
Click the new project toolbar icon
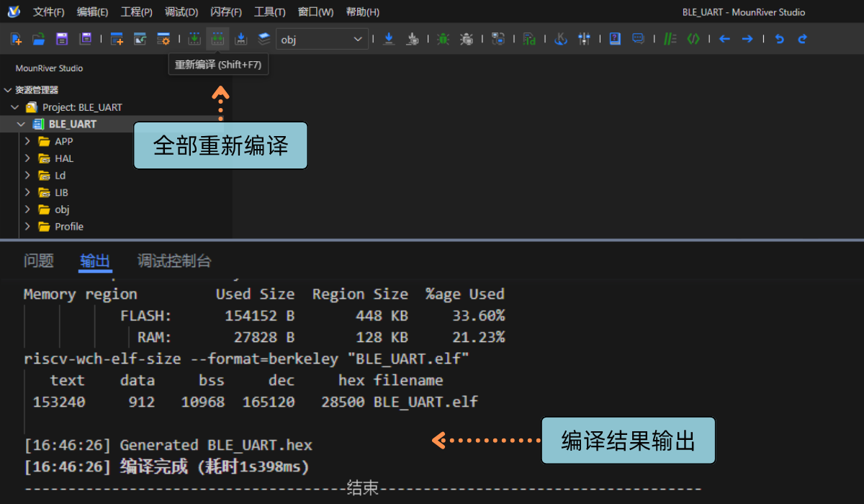pyautogui.click(x=117, y=39)
